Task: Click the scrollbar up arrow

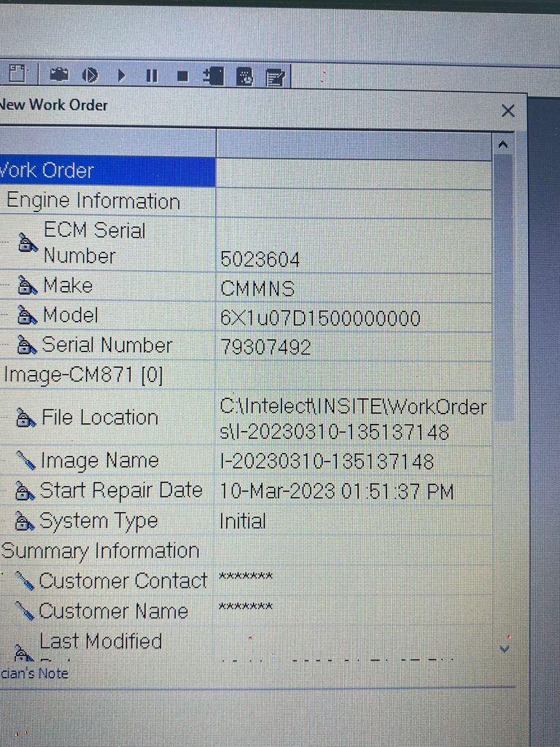Action: click(502, 144)
